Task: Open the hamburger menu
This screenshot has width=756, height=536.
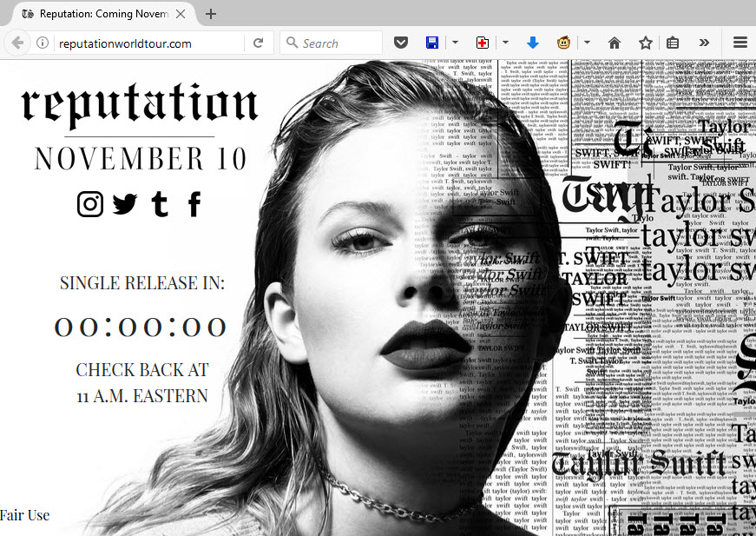Action: pyautogui.click(x=740, y=43)
